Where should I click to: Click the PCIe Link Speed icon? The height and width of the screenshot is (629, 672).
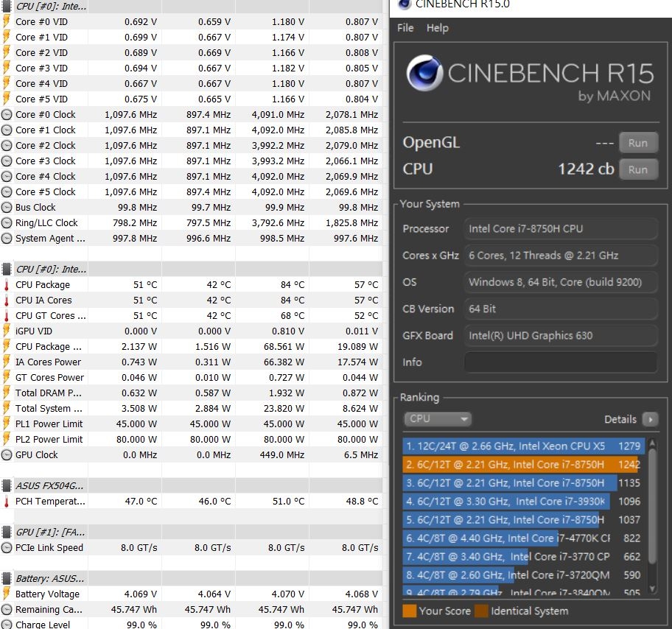pos(7,547)
